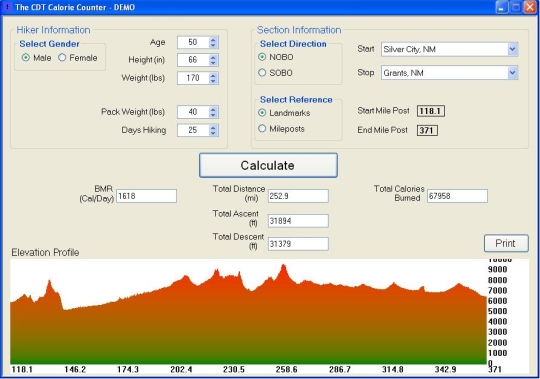Image resolution: width=540 pixels, height=379 pixels.
Task: Click the Total Calories Burned field
Action: pos(457,196)
